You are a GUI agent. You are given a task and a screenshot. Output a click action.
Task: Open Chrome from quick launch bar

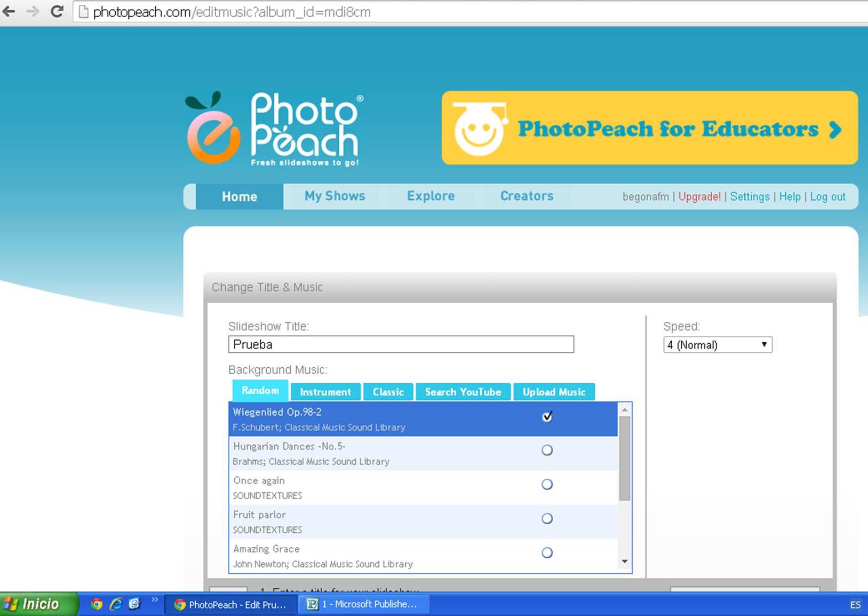(97, 604)
